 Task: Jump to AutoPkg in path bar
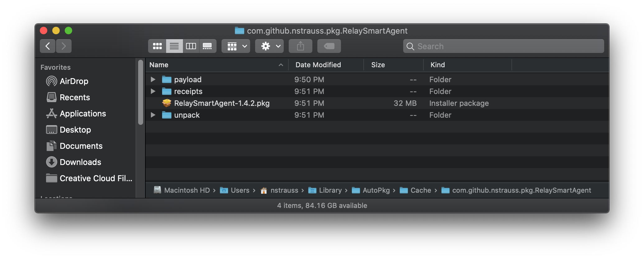376,190
